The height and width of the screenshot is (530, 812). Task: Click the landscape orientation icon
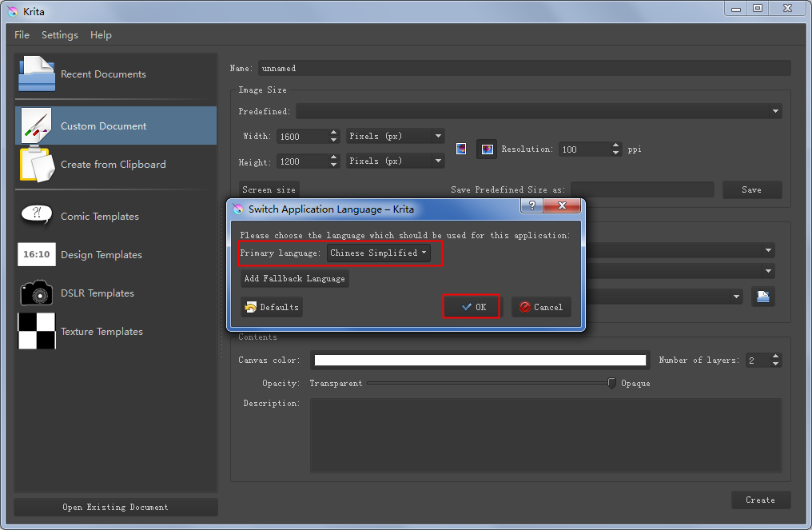pos(487,149)
